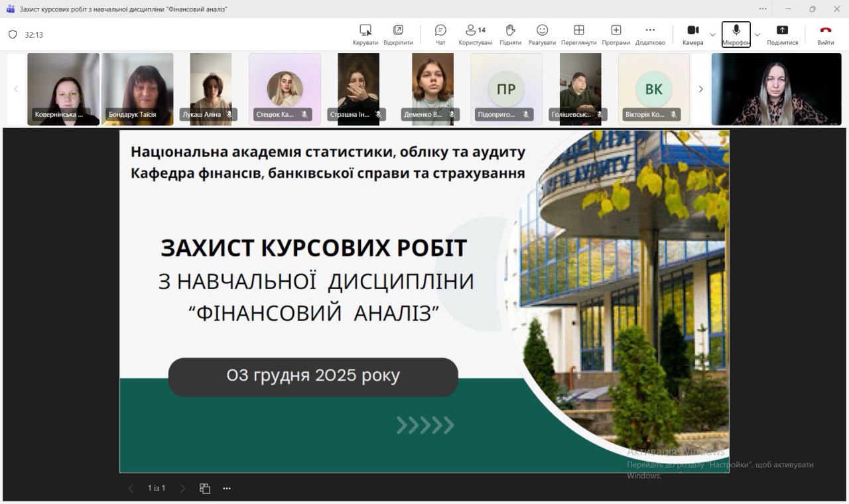Open the Додатково more actions menu

(650, 34)
